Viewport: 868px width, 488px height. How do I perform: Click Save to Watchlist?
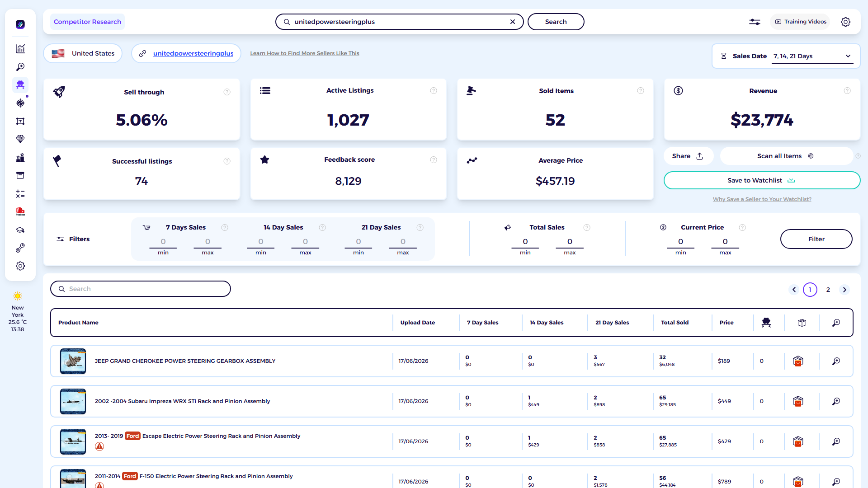pyautogui.click(x=762, y=180)
